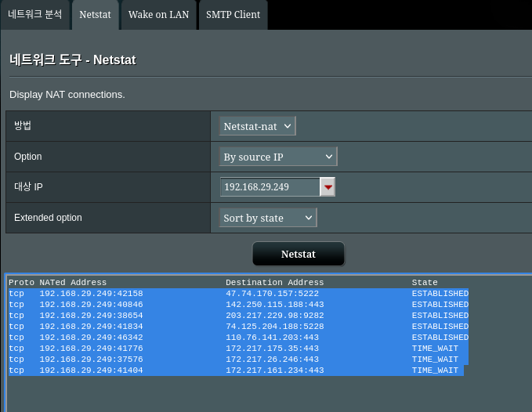The height and width of the screenshot is (412, 532).
Task: Open the Netstat-nat method dropdown
Action: [258, 126]
